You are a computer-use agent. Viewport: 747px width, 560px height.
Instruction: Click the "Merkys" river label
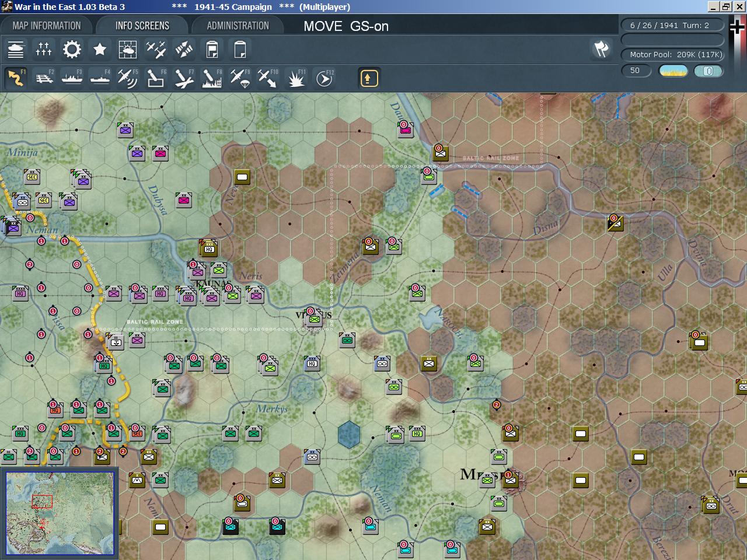pos(272,408)
